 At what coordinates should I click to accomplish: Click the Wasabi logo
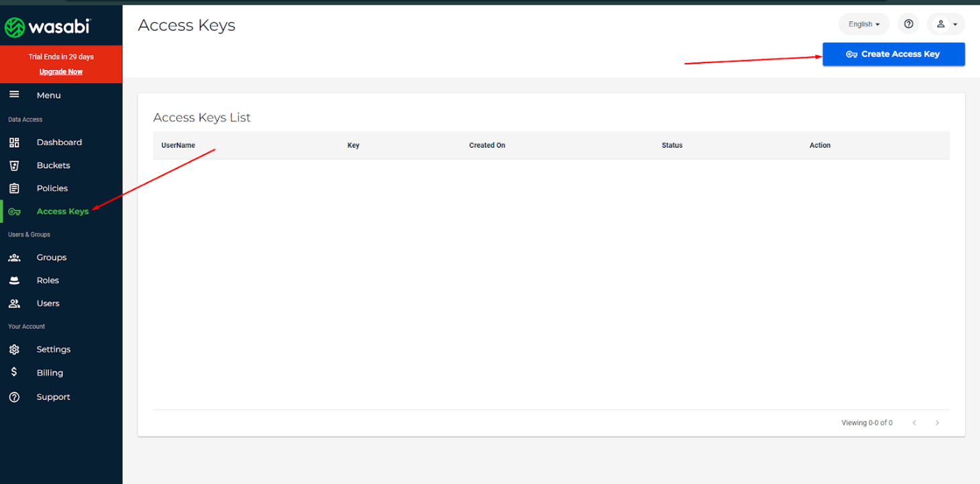[47, 27]
